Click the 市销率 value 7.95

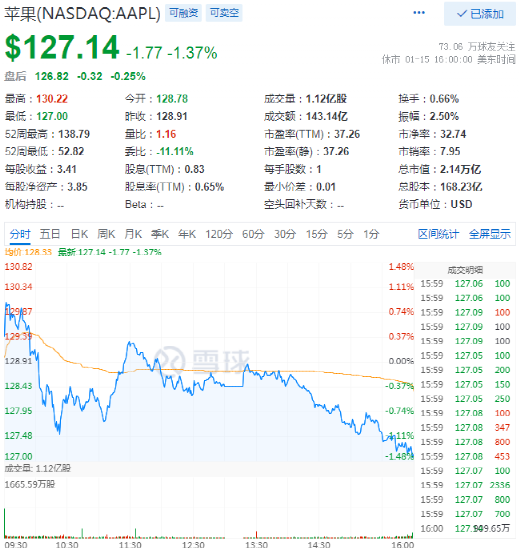pyautogui.click(x=450, y=152)
